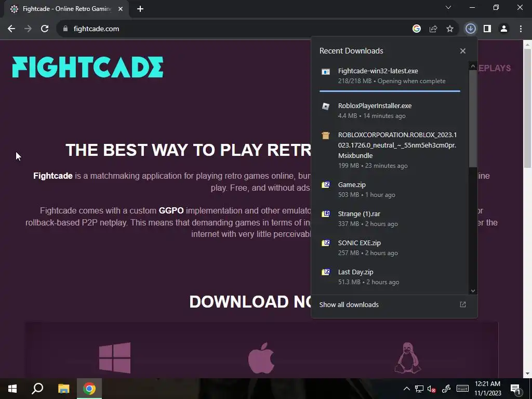The height and width of the screenshot is (399, 532).
Task: Click the Last Day.zip archive icon
Action: click(x=326, y=272)
